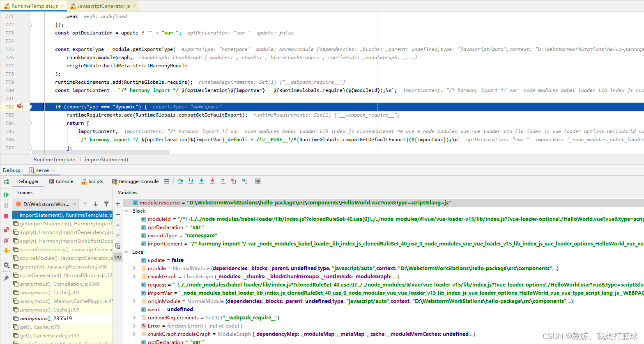The height and width of the screenshot is (344, 644).
Task: Expand the originModule variable
Action: click(134, 301)
